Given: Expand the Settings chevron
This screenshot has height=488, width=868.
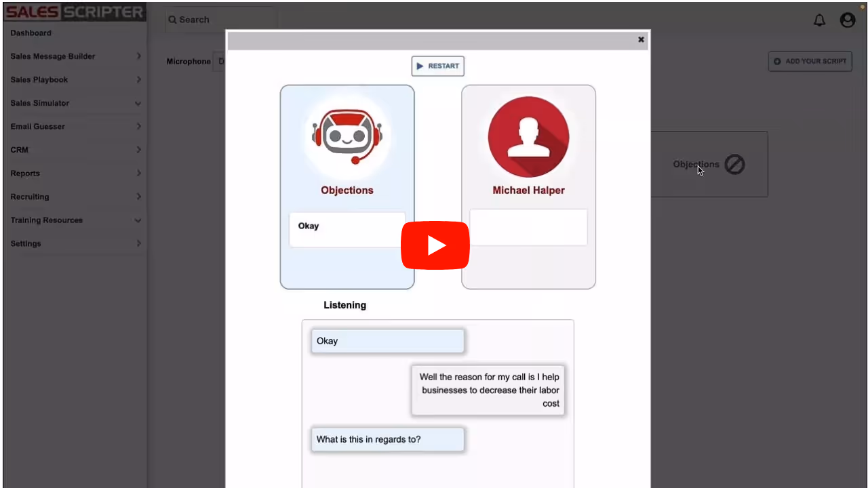Looking at the screenshot, I should pos(138,243).
